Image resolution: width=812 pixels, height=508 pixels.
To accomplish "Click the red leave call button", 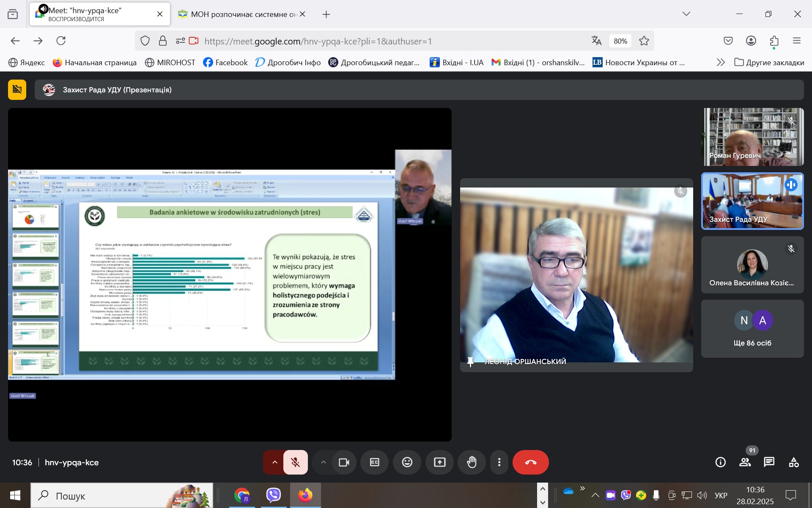I will pos(530,462).
